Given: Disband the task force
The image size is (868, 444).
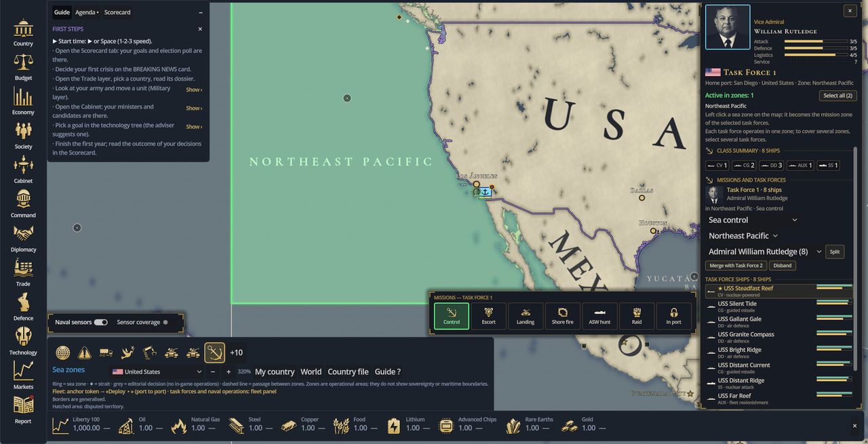Looking at the screenshot, I should pyautogui.click(x=783, y=266).
